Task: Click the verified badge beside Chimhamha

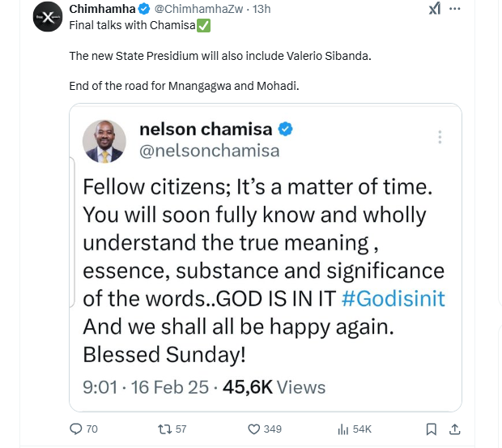Action: 144,9
